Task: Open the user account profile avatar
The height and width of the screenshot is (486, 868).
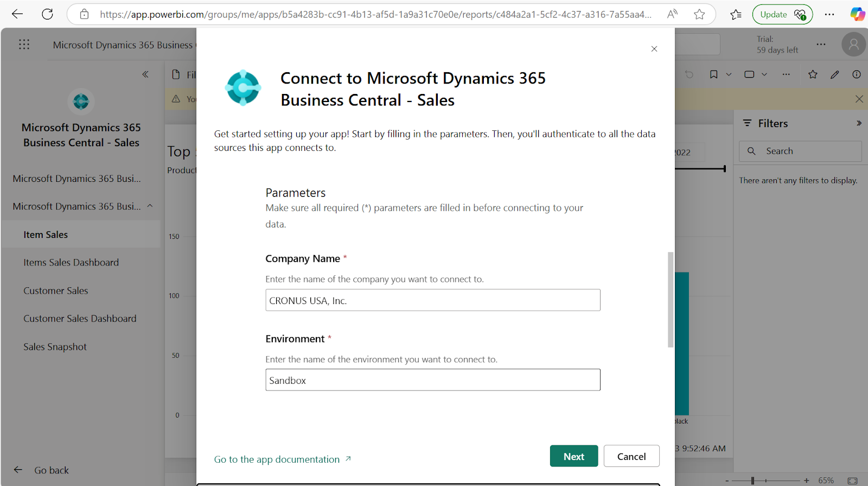Action: point(853,45)
